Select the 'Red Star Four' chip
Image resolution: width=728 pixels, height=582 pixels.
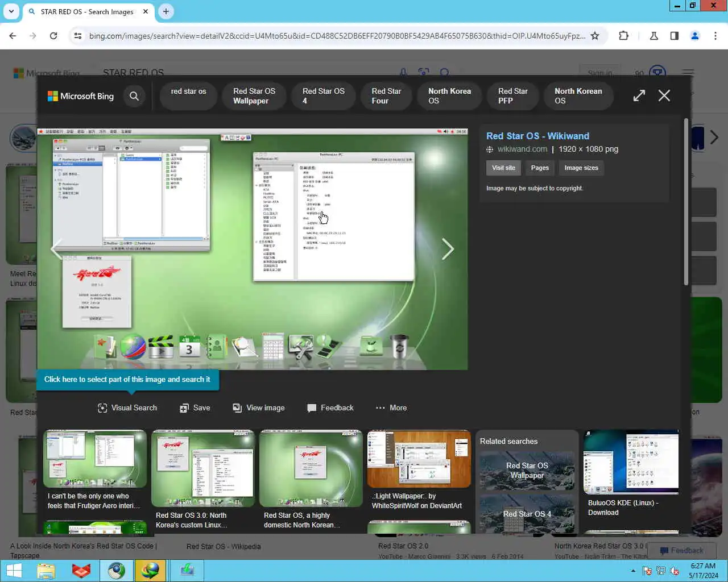(x=387, y=95)
